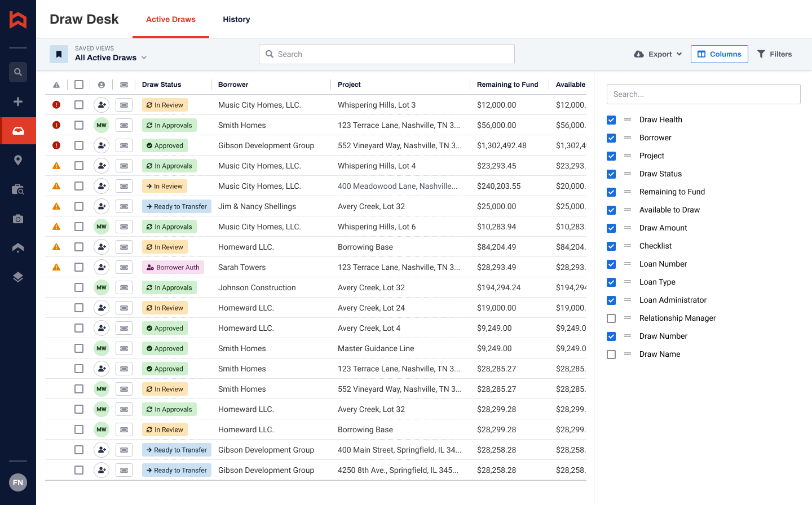Open the FN user avatar

[x=18, y=482]
